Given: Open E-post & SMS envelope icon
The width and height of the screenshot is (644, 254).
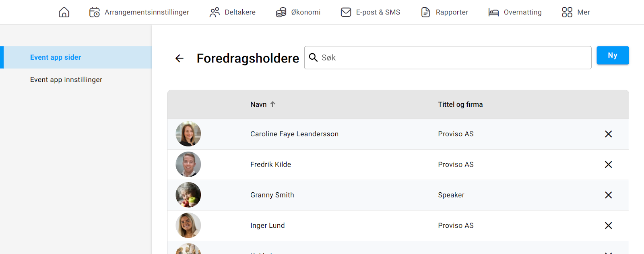Looking at the screenshot, I should point(346,12).
